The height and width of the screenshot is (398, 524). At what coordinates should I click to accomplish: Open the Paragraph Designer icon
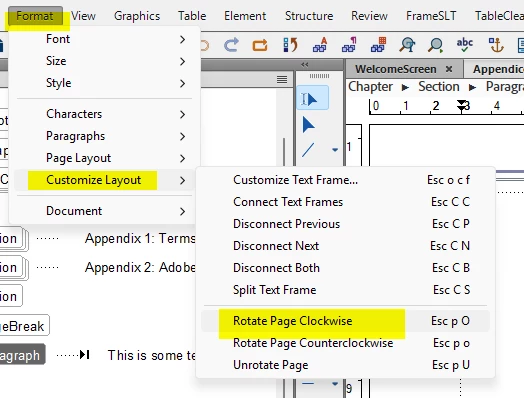[349, 44]
